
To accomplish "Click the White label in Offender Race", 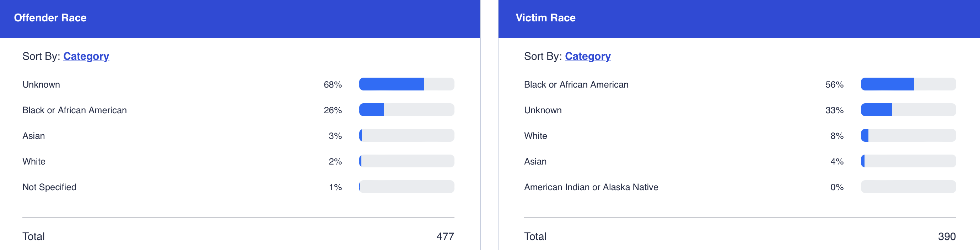I will pyautogui.click(x=34, y=162).
